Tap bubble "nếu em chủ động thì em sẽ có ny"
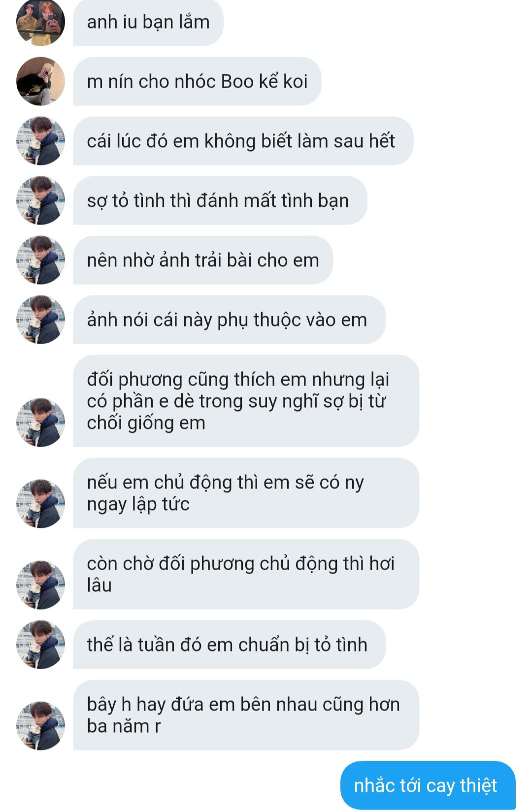The image size is (532, 812). coord(246,493)
